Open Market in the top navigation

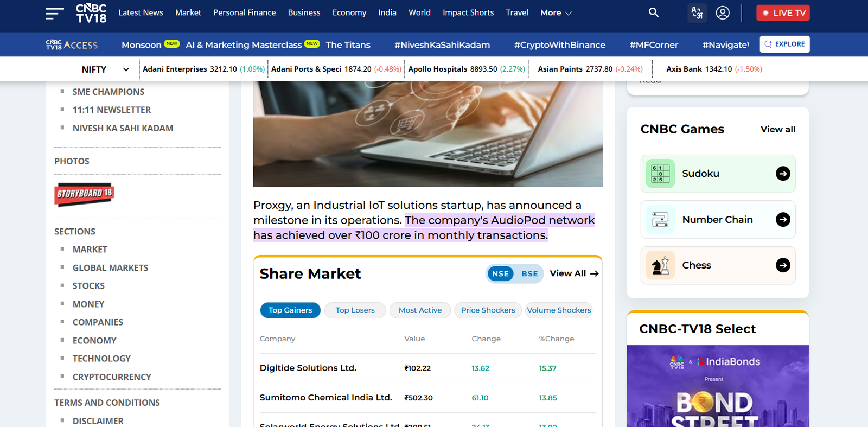(x=188, y=12)
